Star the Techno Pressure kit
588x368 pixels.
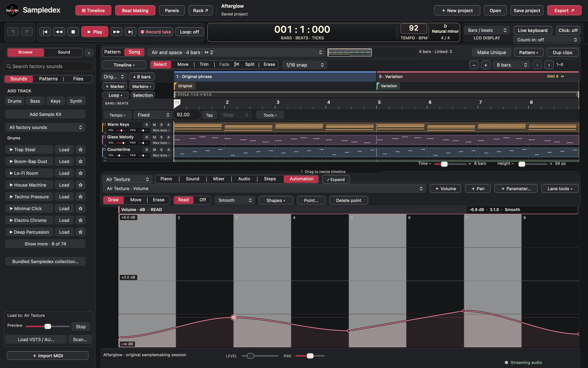[x=80, y=197]
